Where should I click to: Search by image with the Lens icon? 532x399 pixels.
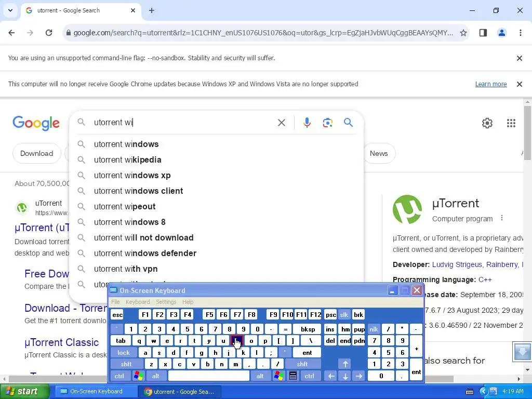click(x=327, y=123)
